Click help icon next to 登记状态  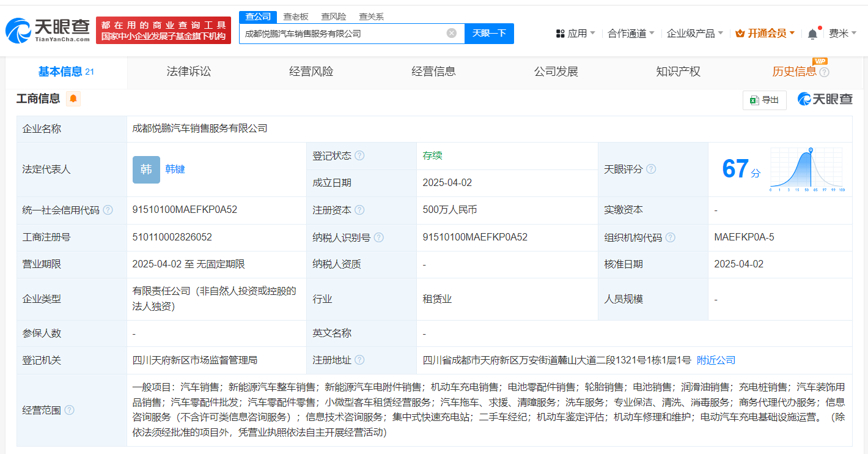coord(359,155)
